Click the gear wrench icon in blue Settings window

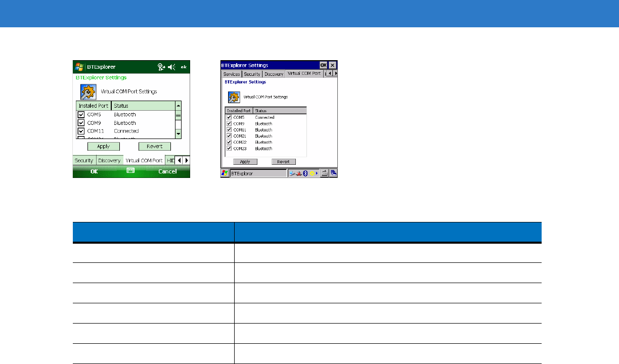[x=234, y=97]
